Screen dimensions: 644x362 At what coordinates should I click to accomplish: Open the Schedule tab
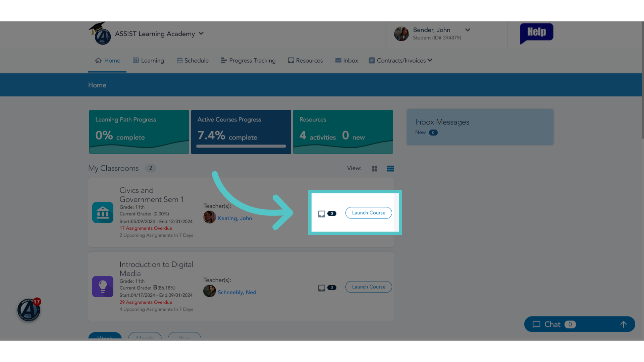tap(193, 60)
